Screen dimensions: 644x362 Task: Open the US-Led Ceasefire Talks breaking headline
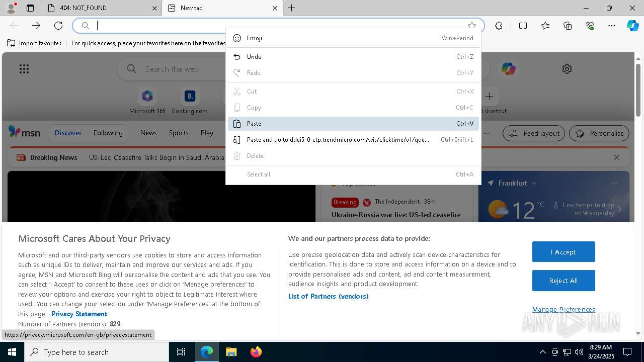pos(156,157)
